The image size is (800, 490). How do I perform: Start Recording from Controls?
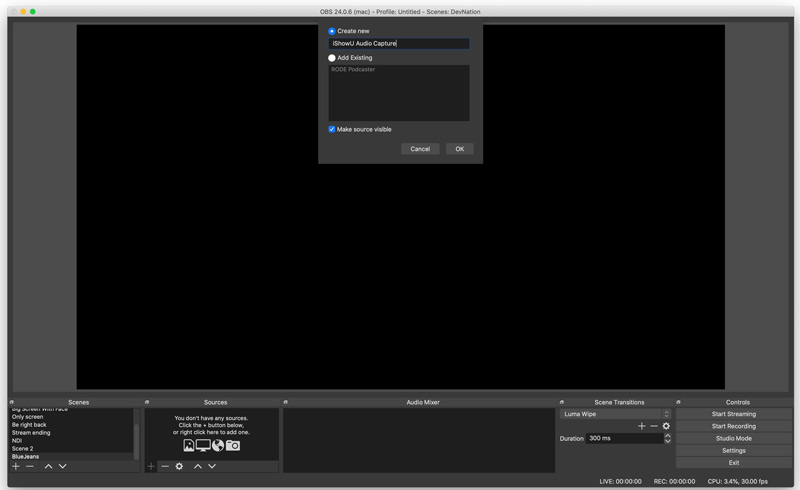[734, 426]
